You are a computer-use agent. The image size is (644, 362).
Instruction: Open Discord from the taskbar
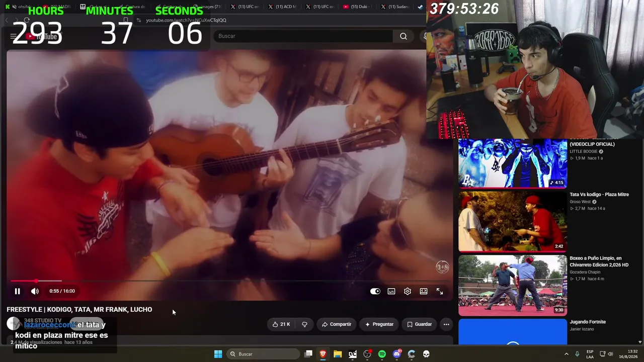[x=397, y=354]
